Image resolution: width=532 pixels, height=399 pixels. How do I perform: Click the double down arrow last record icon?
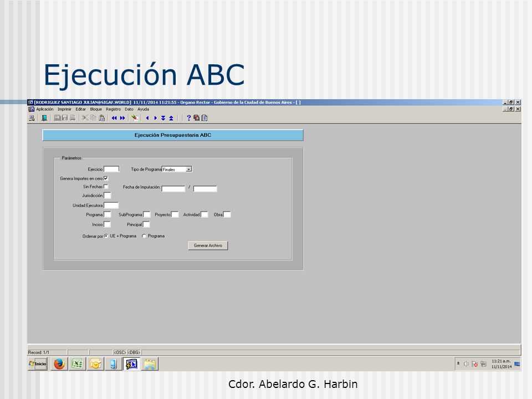tap(163, 117)
